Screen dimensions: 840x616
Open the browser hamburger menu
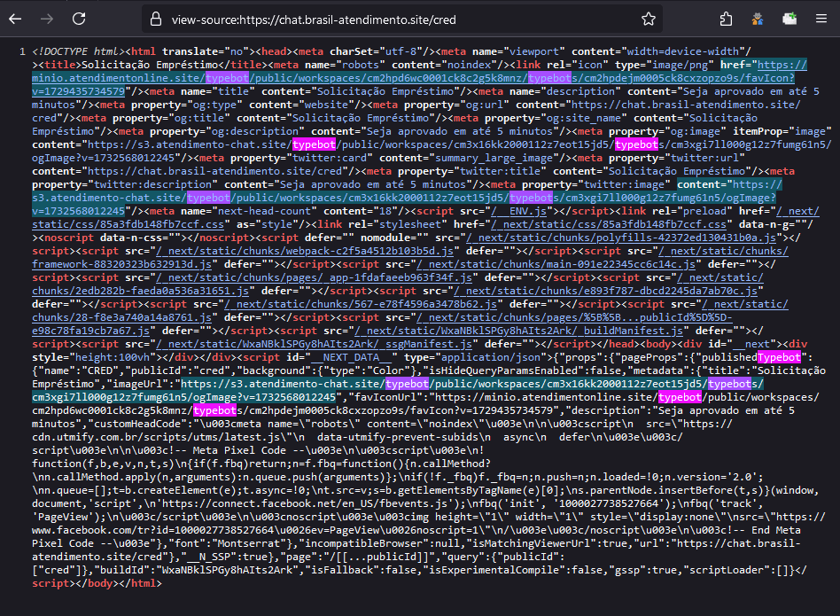pos(822,19)
